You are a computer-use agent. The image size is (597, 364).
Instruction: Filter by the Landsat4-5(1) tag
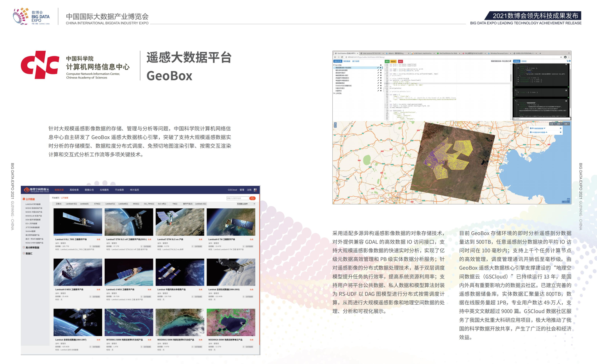(x=71, y=204)
